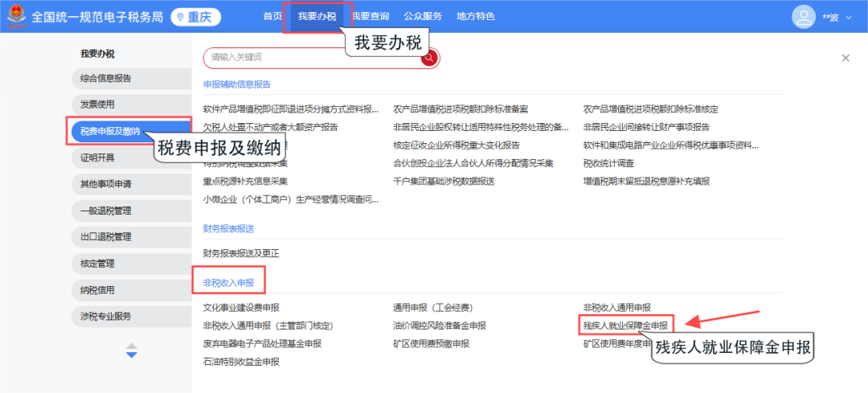Open 矿区使用费预缴申报
Image resolution: width=868 pixels, height=393 pixels.
(432, 344)
